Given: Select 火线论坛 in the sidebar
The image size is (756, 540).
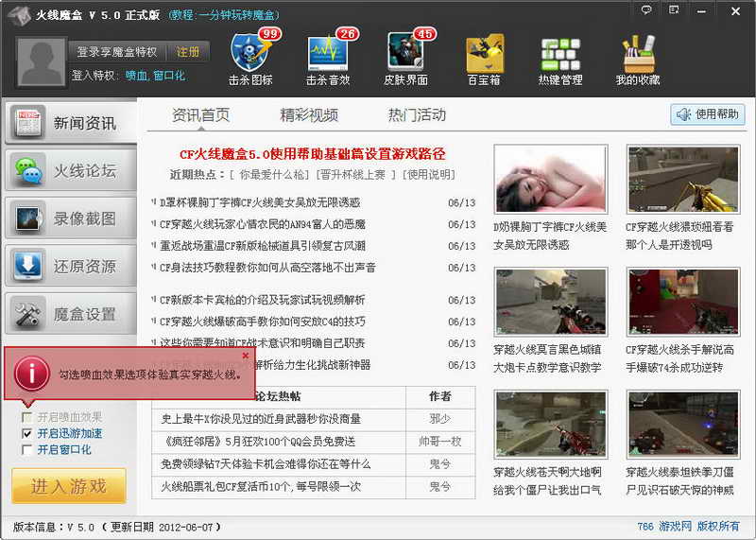Looking at the screenshot, I should tap(70, 170).
